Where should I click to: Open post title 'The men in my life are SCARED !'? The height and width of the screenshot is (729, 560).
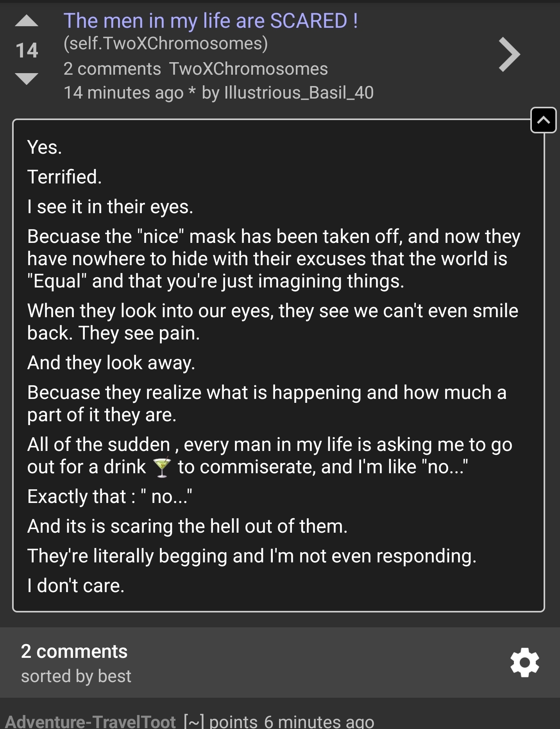(x=210, y=21)
